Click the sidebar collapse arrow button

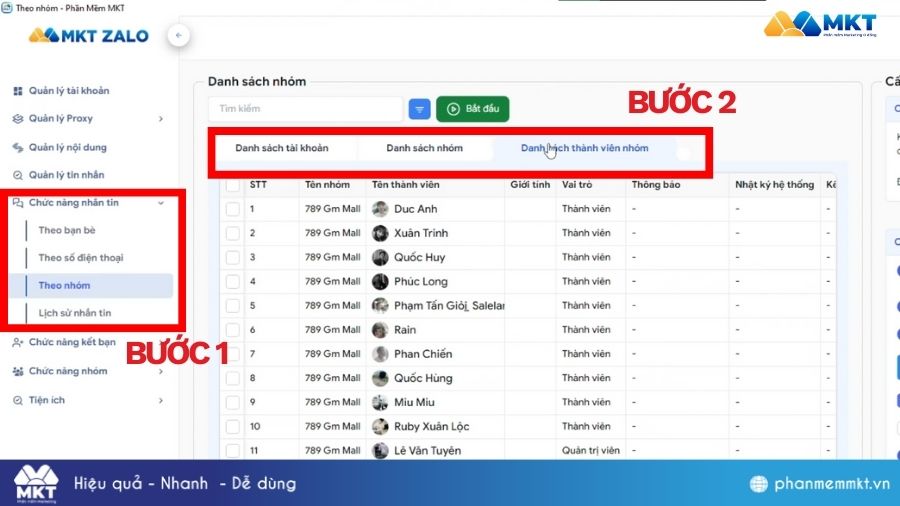179,36
